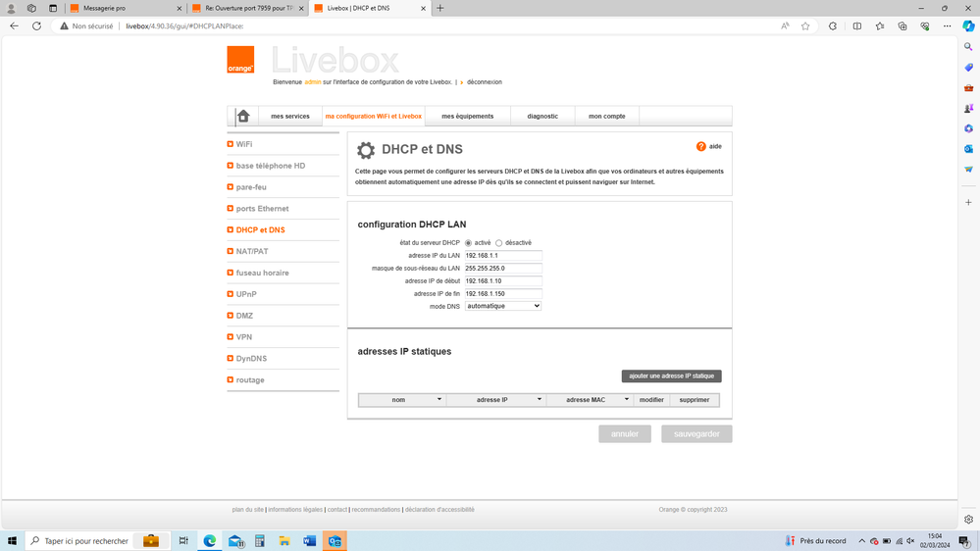Open the mes équipements tab
980x551 pixels.
[x=468, y=116]
